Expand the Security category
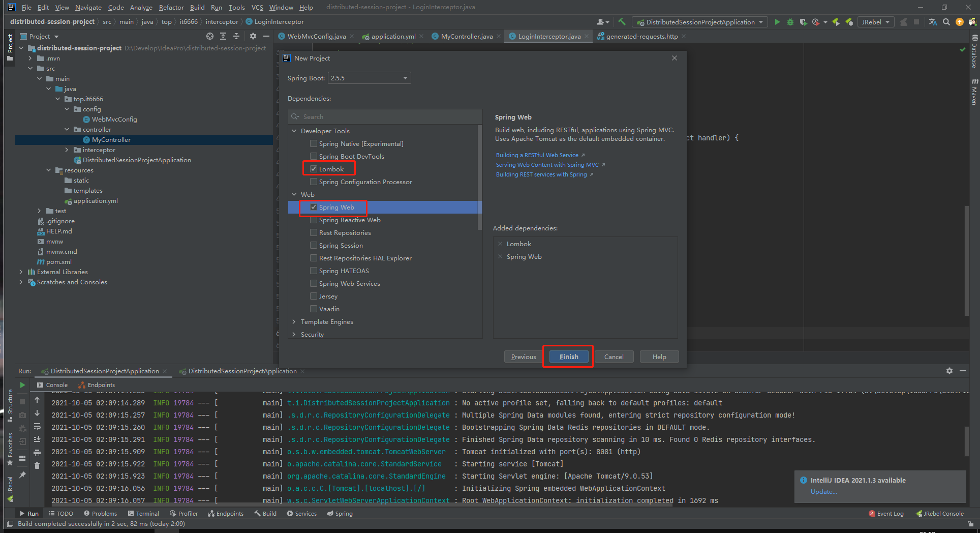Viewport: 980px width, 533px height. click(x=294, y=334)
